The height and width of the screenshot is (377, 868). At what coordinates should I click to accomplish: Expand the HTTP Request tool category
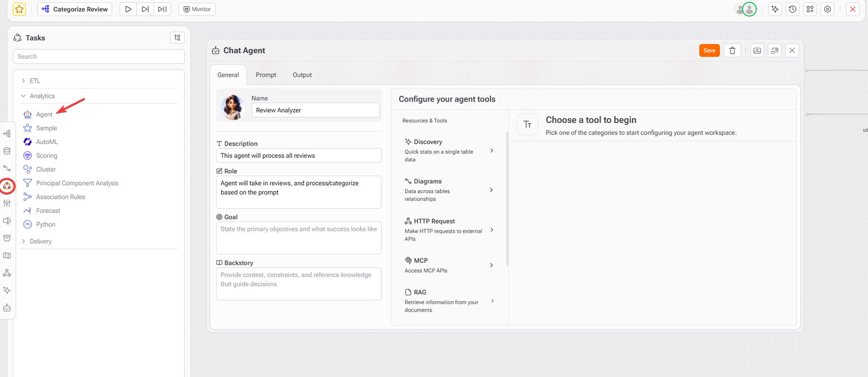[x=449, y=230]
